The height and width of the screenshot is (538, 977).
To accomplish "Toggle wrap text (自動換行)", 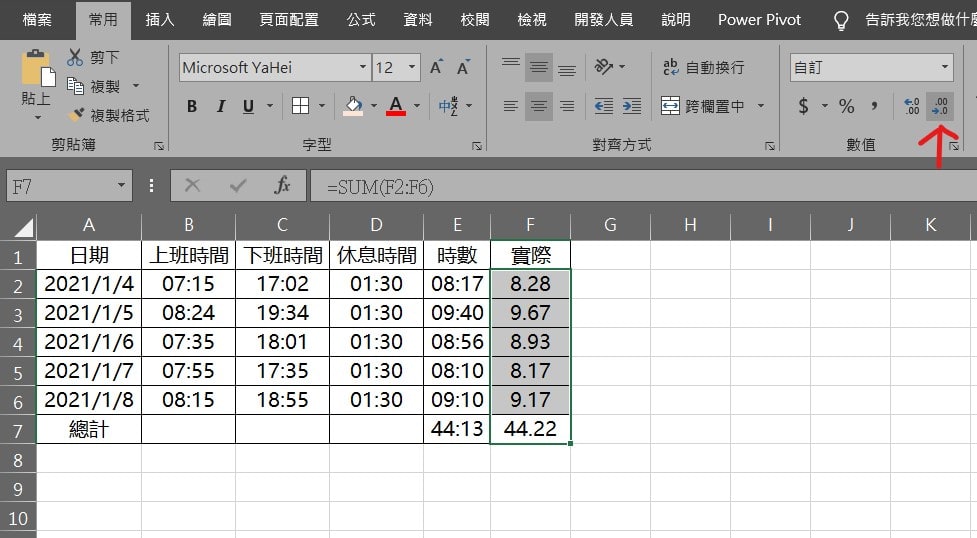I will tap(704, 67).
